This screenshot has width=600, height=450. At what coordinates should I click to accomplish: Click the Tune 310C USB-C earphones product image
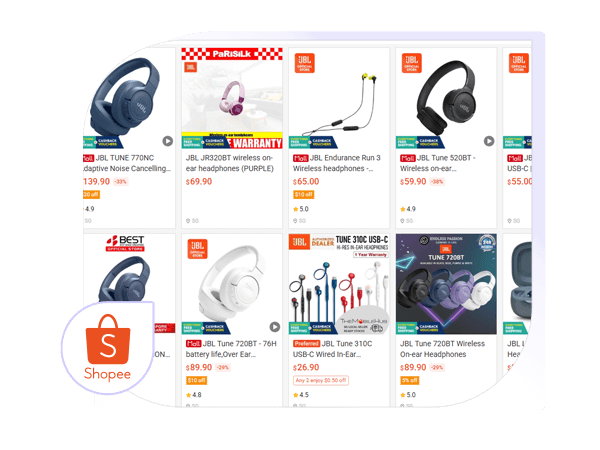click(339, 284)
